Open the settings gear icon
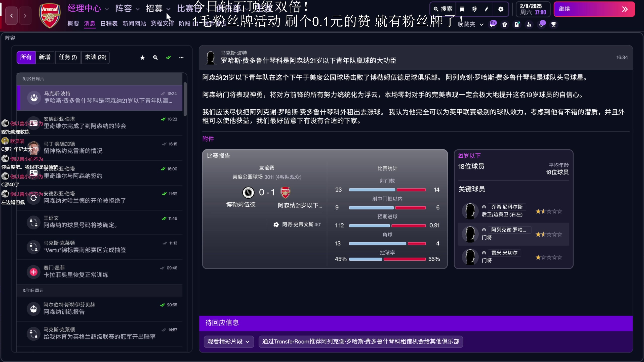 click(501, 9)
